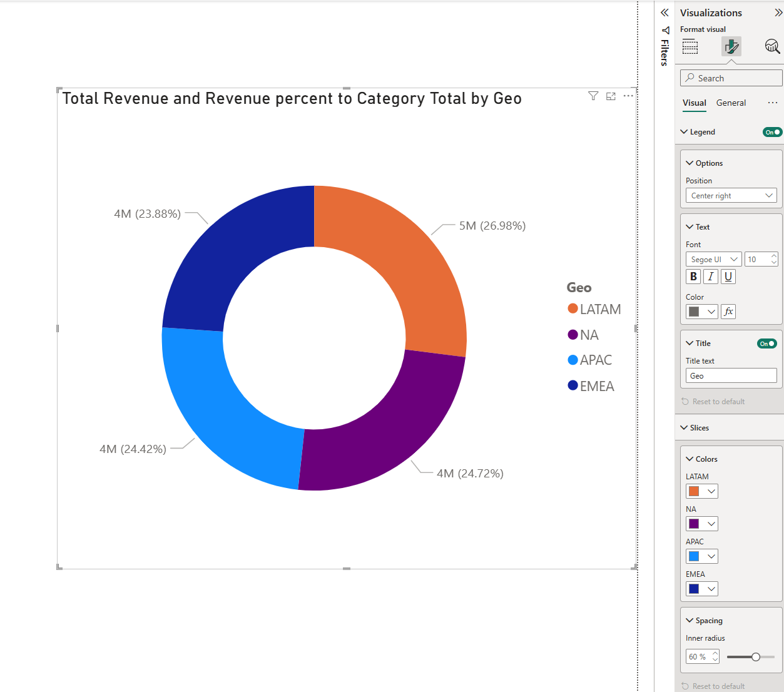Click the Title text field containing Geo
The image size is (784, 692).
731,375
